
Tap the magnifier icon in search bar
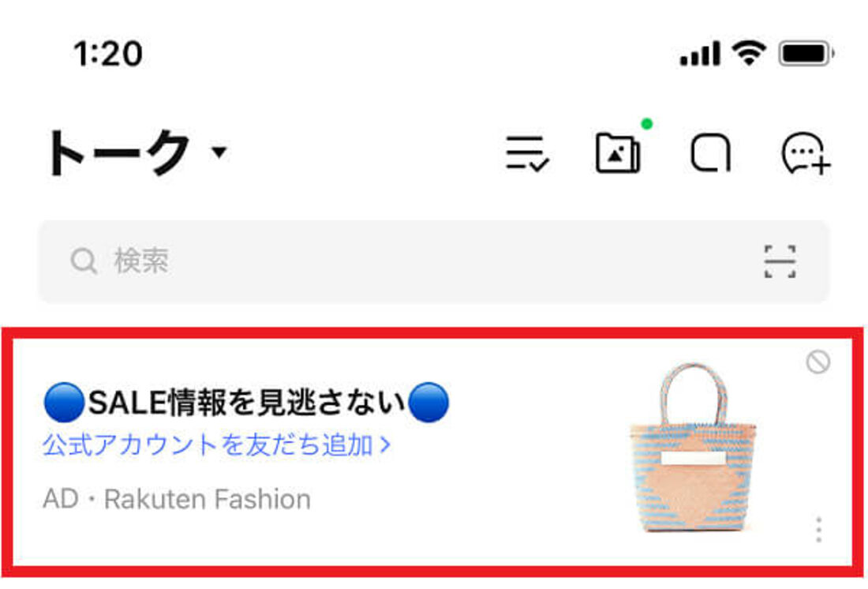point(84,261)
